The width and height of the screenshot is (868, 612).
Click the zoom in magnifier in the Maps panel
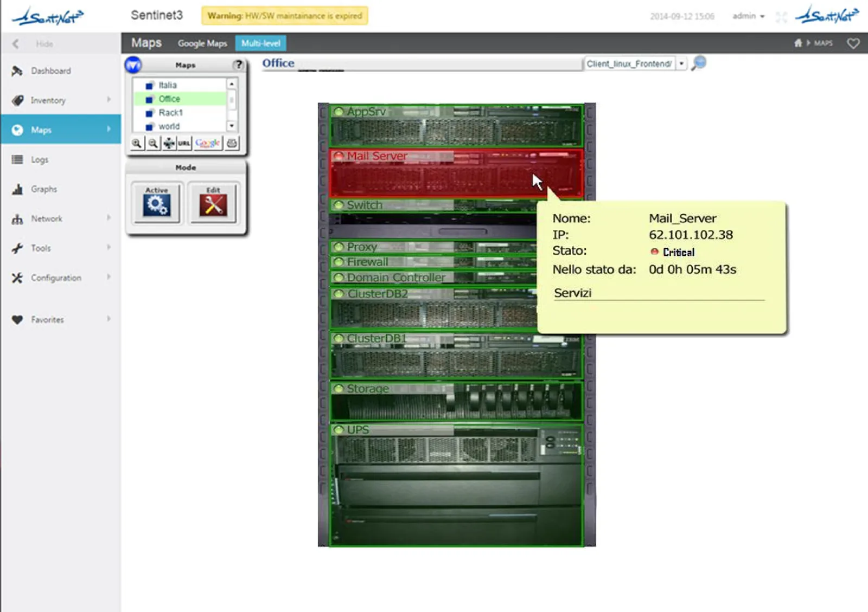coord(137,143)
